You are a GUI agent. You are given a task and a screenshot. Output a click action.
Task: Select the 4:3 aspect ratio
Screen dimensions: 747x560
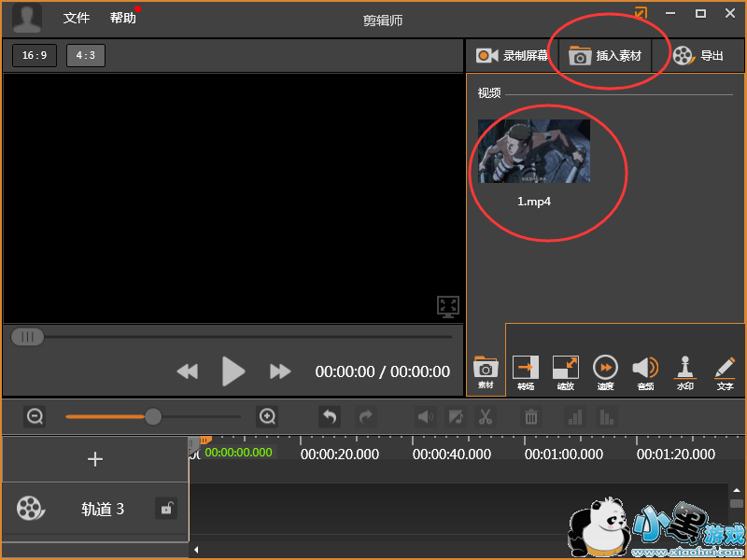(x=86, y=55)
